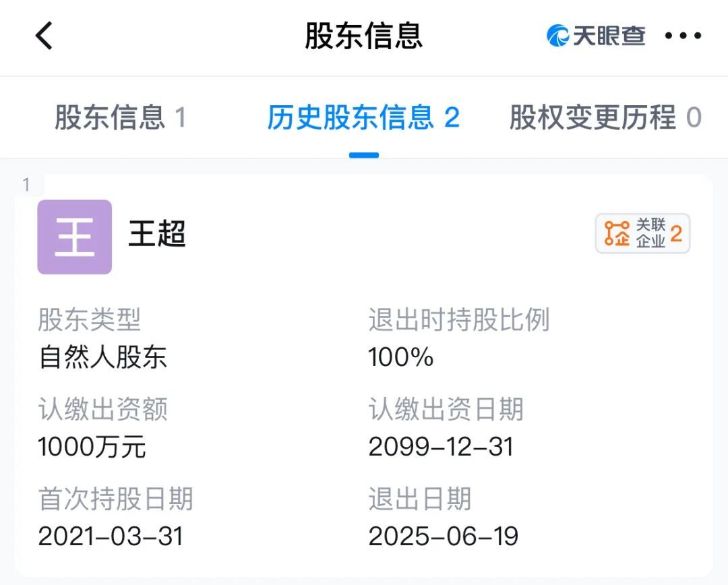Image resolution: width=728 pixels, height=585 pixels.
Task: Tap the purple 王 avatar icon
Action: [x=74, y=237]
